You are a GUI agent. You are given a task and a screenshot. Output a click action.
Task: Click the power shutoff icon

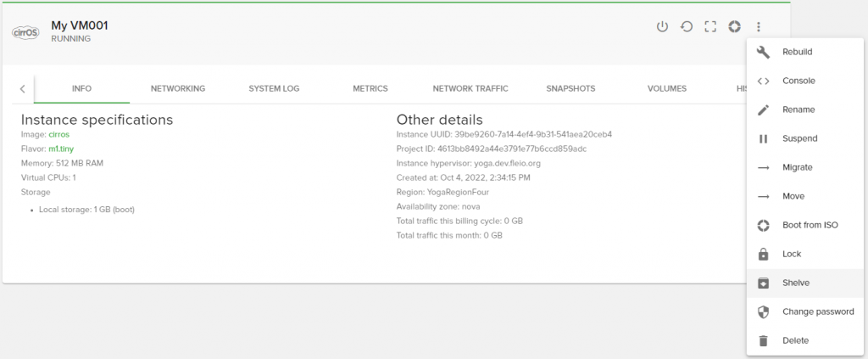pyautogui.click(x=662, y=26)
